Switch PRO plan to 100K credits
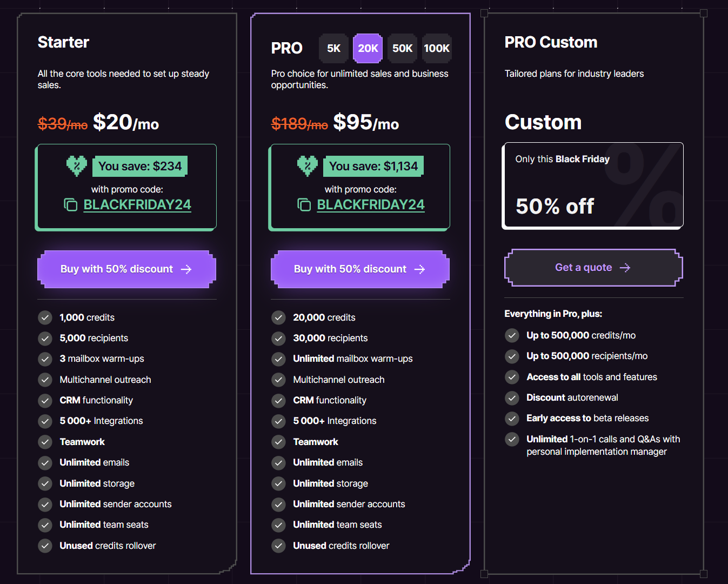This screenshot has height=584, width=728. (x=437, y=48)
